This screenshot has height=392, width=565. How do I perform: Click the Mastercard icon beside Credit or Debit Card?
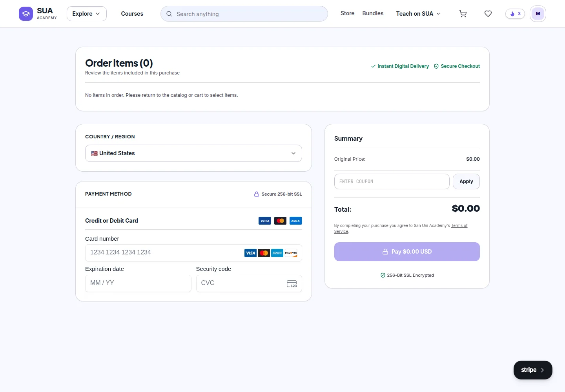(x=280, y=221)
